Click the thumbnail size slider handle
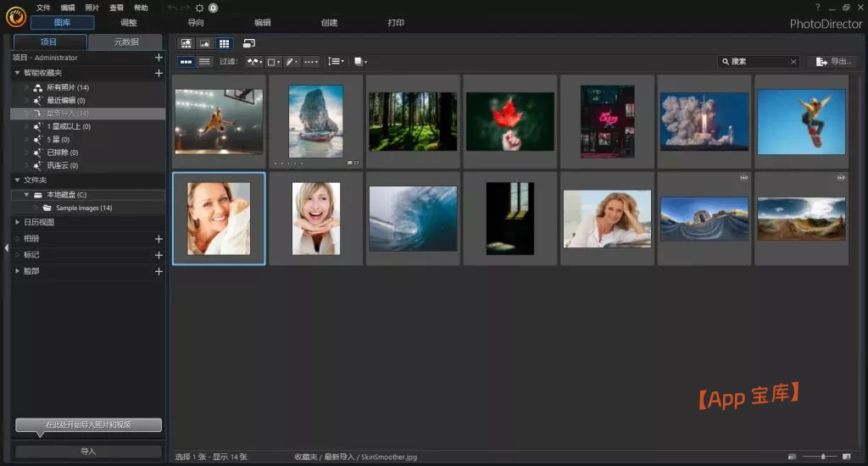The height and width of the screenshot is (466, 868). click(823, 457)
